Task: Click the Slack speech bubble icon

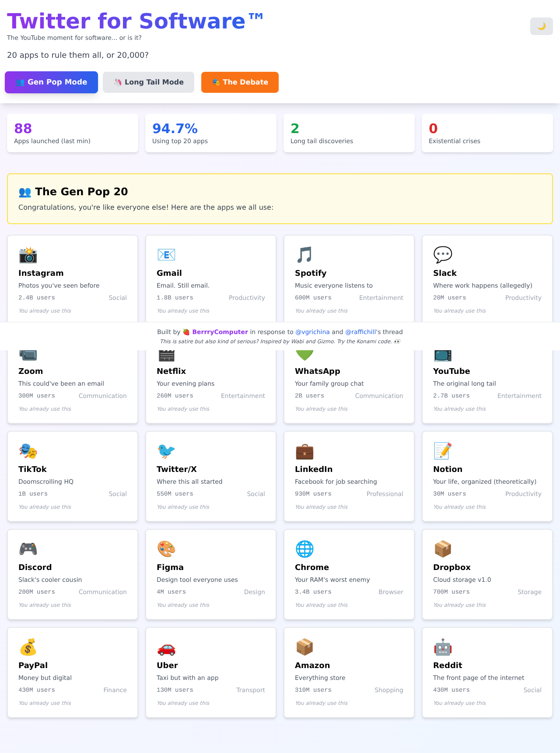Action: [443, 254]
